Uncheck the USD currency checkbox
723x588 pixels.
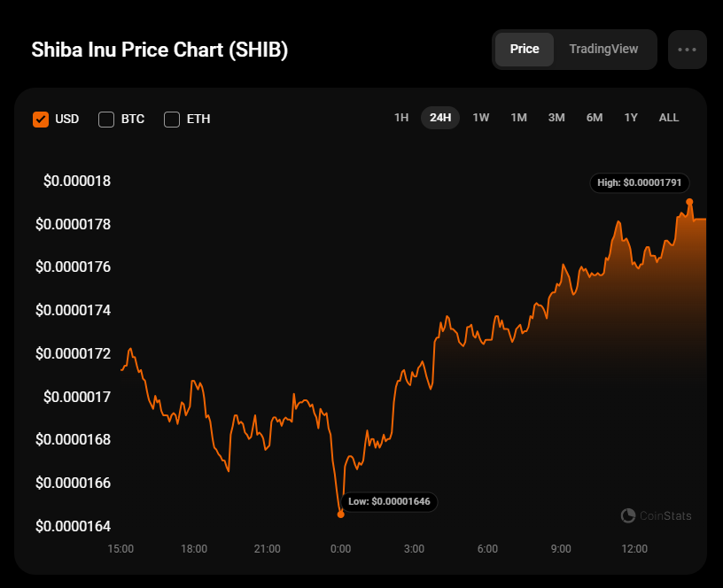click(x=41, y=119)
